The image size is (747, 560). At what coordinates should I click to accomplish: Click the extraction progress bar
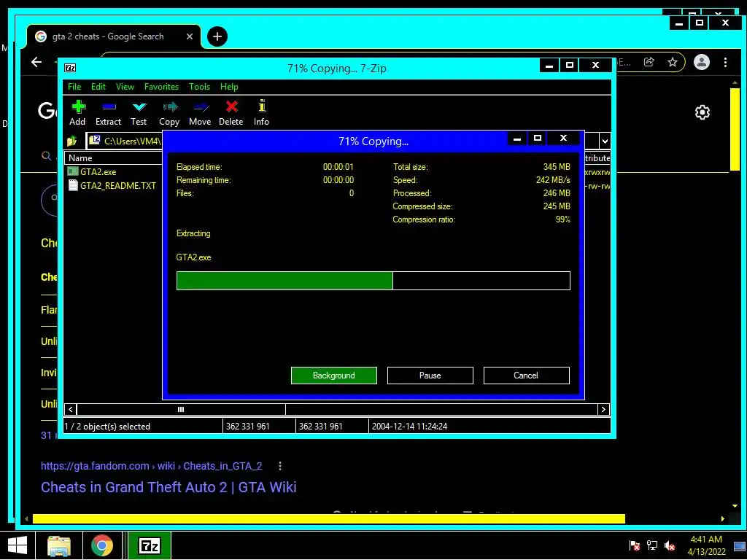tap(373, 281)
